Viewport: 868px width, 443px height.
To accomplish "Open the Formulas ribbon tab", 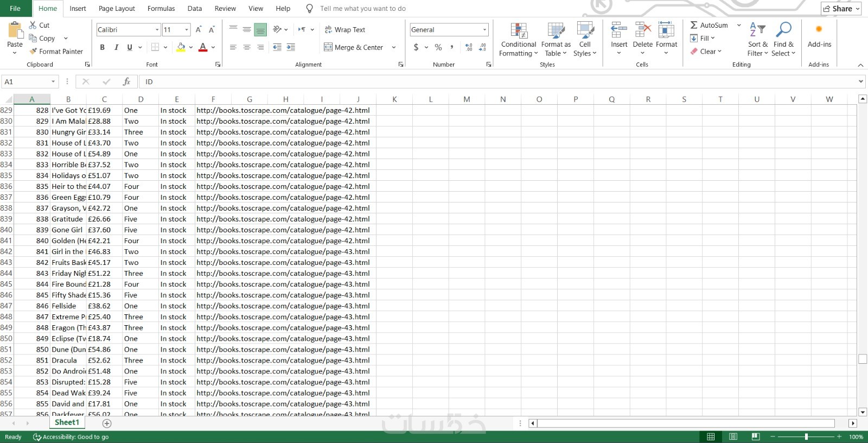I will tap(161, 9).
